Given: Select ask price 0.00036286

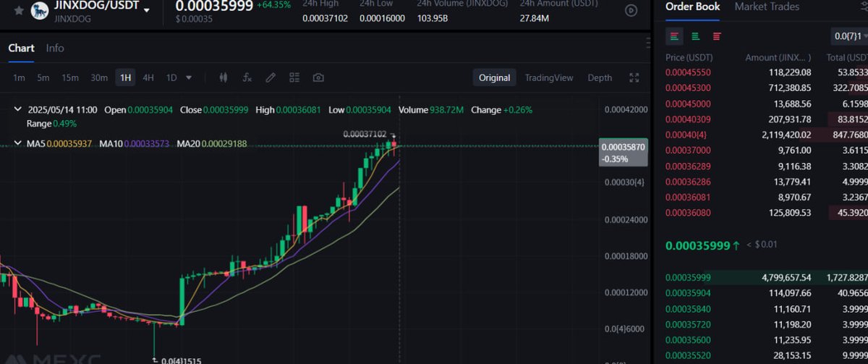Looking at the screenshot, I should (688, 181).
